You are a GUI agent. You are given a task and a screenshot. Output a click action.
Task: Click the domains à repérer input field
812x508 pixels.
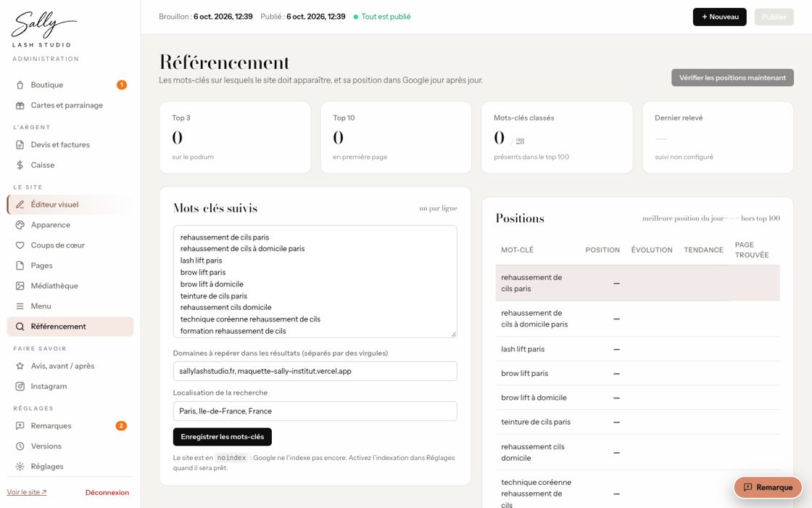(315, 371)
